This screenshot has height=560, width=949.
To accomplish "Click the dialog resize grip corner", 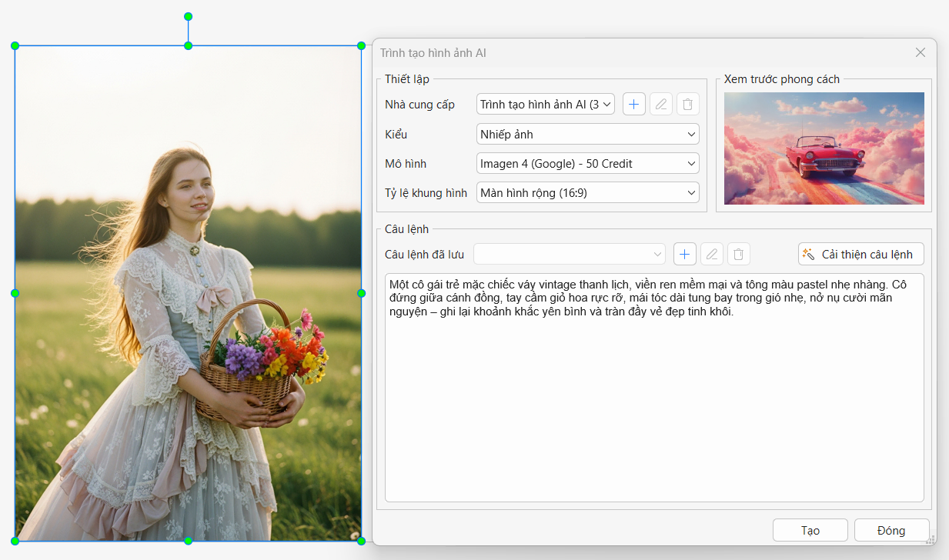I will (x=932, y=540).
